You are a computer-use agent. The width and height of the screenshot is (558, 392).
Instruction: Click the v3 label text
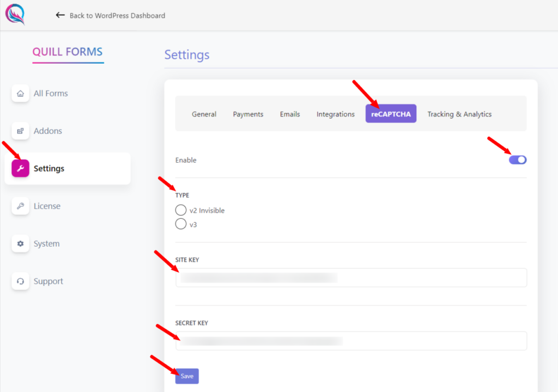[193, 225]
